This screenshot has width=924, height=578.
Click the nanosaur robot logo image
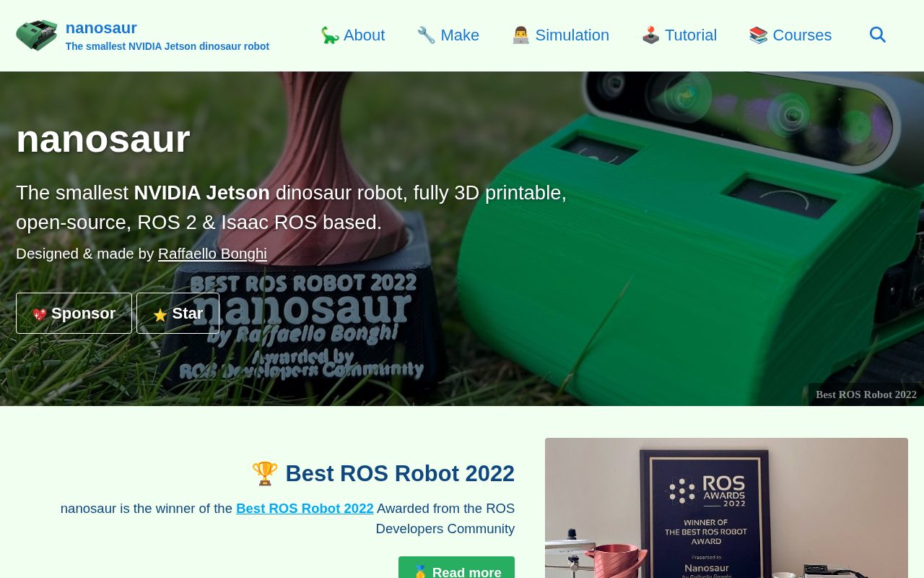point(37,35)
